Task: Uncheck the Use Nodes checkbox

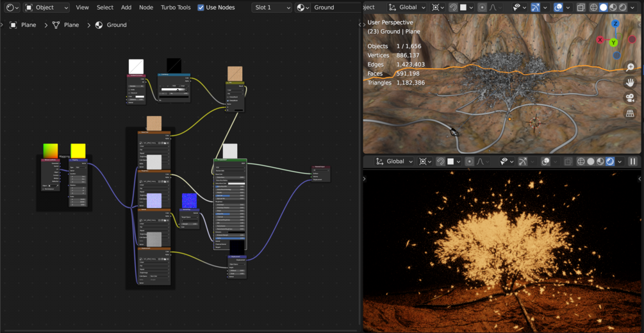Action: (201, 8)
